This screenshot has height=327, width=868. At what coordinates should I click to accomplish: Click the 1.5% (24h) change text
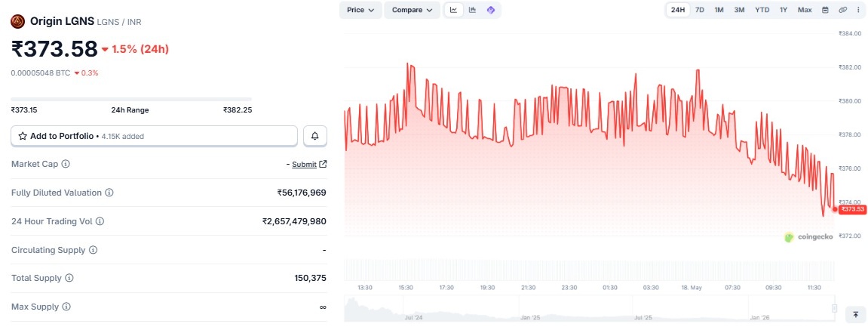pyautogui.click(x=140, y=49)
